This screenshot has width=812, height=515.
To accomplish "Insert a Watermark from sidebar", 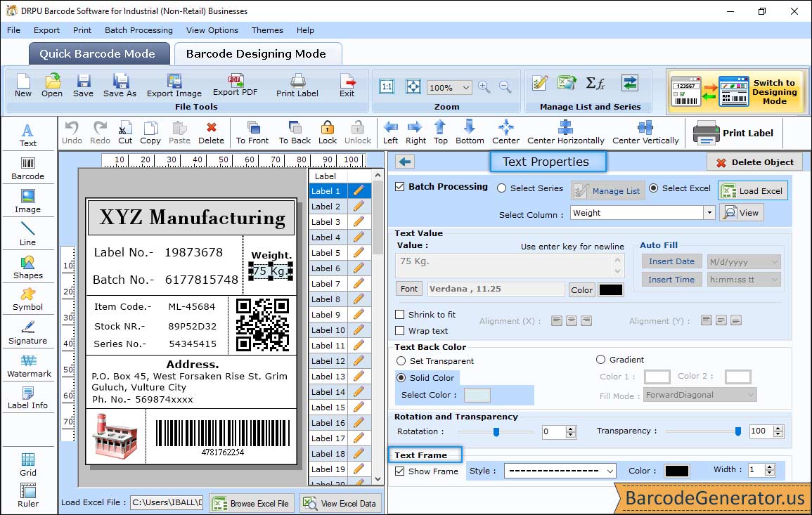I will [x=29, y=366].
